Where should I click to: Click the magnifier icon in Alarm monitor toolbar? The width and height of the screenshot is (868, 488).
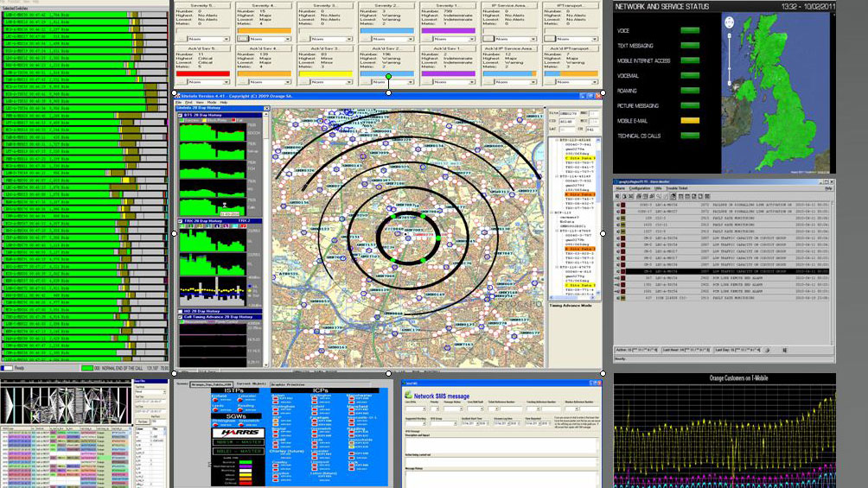(x=658, y=196)
